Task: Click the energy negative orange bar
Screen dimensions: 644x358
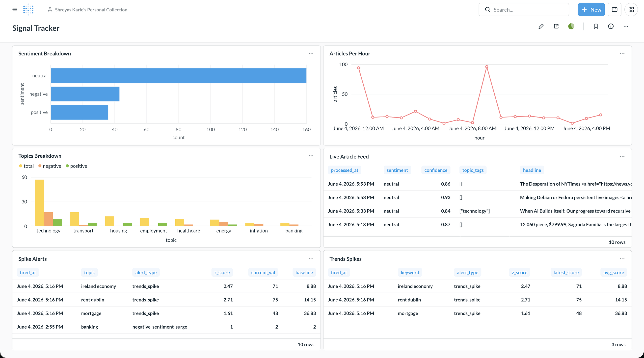Action: click(x=224, y=224)
